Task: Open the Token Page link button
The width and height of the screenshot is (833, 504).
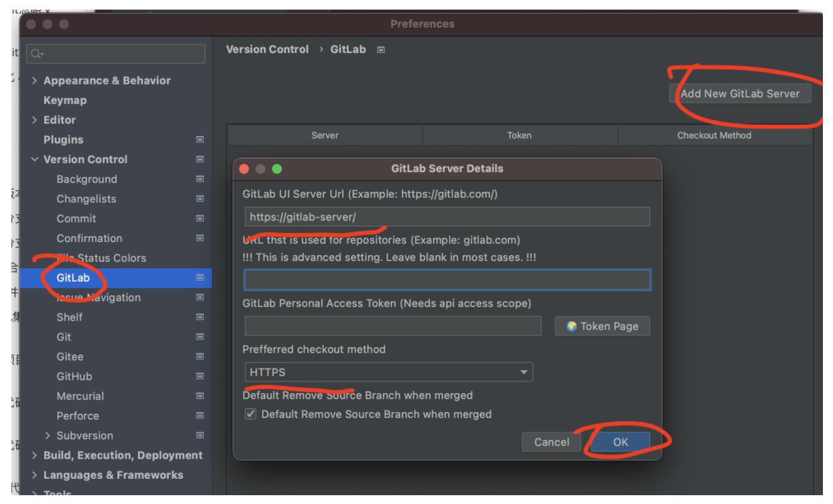Action: [x=602, y=326]
